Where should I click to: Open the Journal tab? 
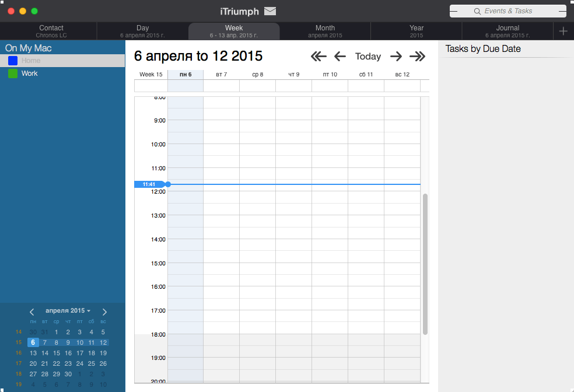click(x=508, y=31)
